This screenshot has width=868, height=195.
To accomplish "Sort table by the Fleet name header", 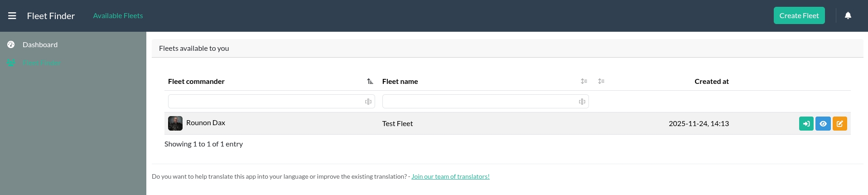I will tap(400, 82).
